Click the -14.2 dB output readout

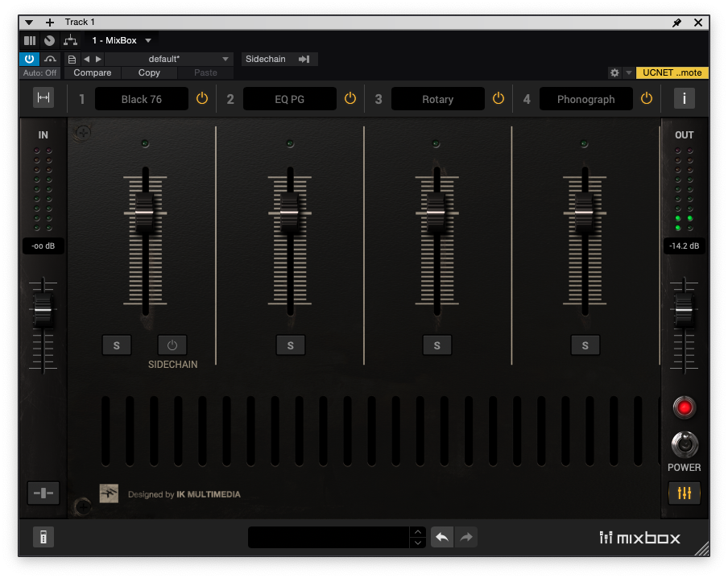point(684,246)
